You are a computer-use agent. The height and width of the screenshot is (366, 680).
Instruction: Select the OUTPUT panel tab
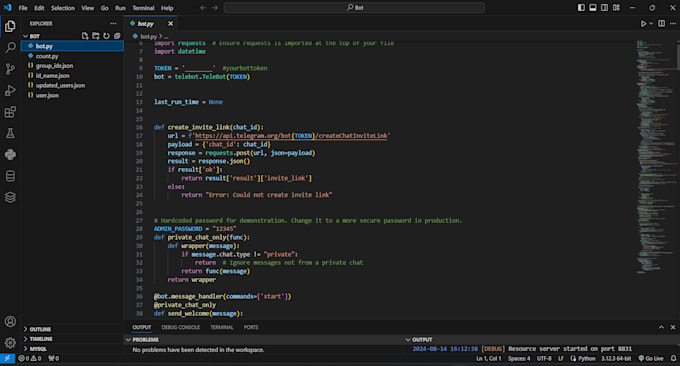coord(142,327)
